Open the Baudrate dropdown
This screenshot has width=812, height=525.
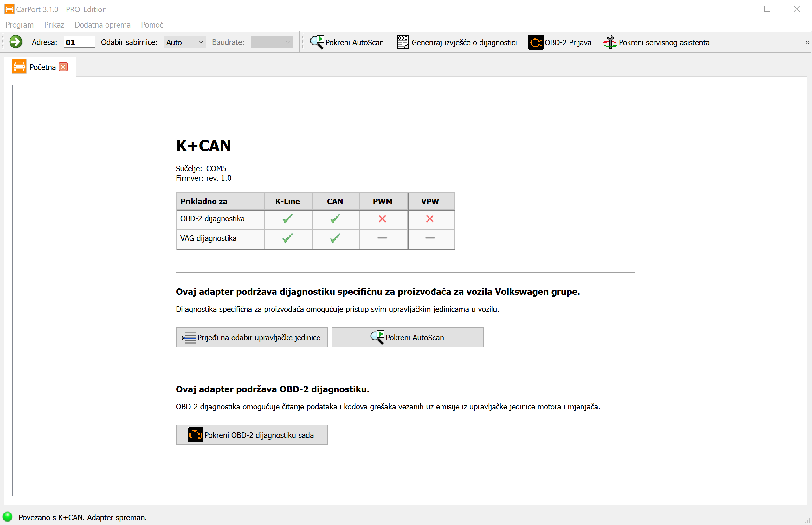point(272,42)
